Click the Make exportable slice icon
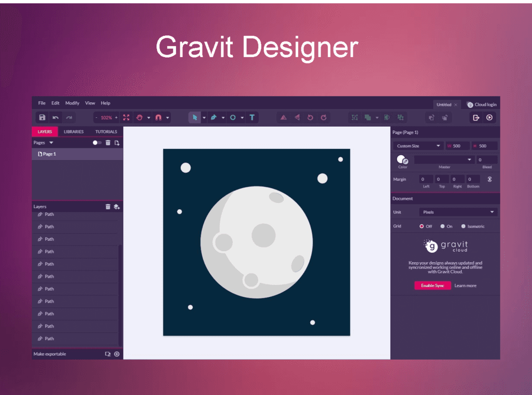 [x=108, y=354]
